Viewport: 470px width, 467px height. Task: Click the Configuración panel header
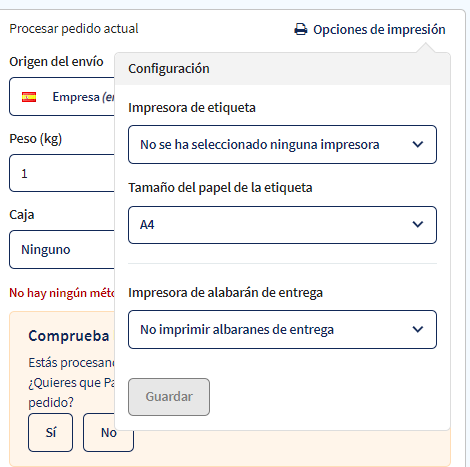pyautogui.click(x=282, y=69)
